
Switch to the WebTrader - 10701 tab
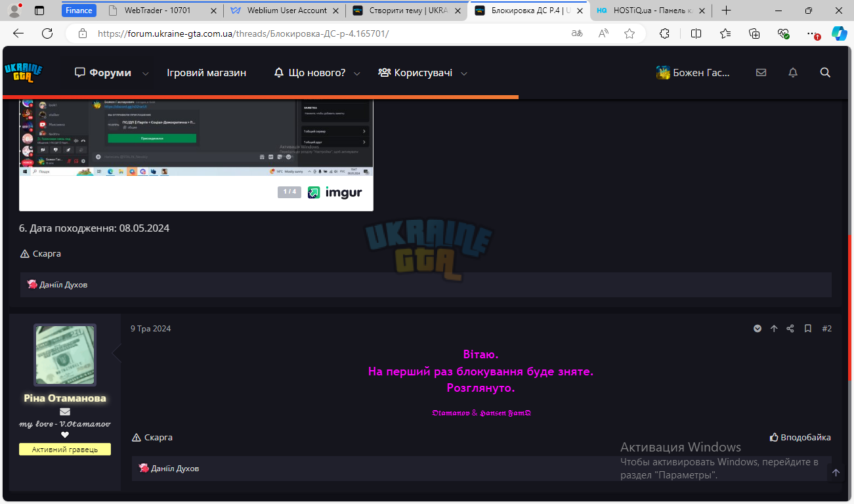point(162,10)
